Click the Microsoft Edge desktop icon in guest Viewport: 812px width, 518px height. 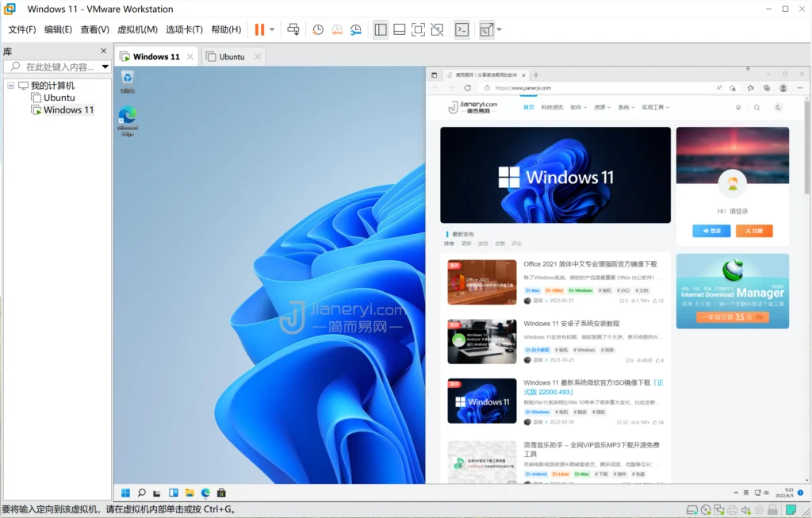[x=128, y=121]
